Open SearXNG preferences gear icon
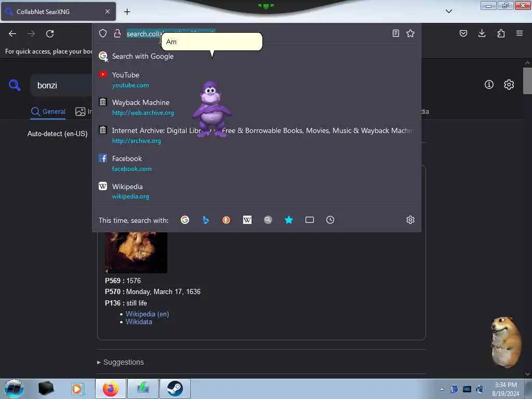 coord(509,85)
